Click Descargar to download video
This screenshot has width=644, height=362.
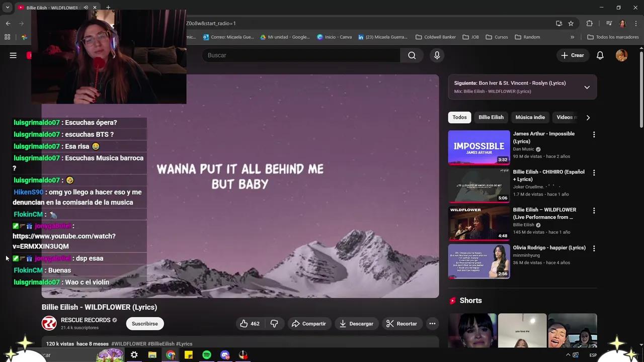[x=356, y=324]
